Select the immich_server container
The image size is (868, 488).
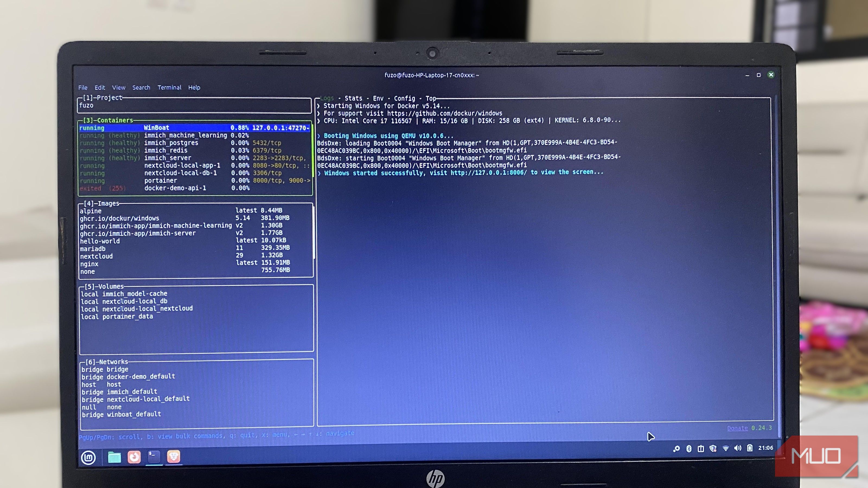pos(167,158)
